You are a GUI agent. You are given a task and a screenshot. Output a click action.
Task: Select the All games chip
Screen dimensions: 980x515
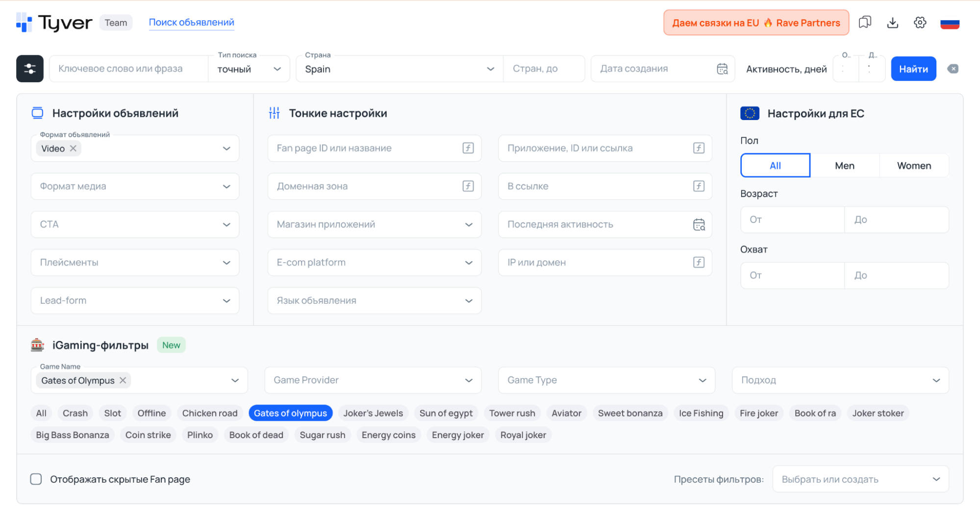[x=41, y=413]
